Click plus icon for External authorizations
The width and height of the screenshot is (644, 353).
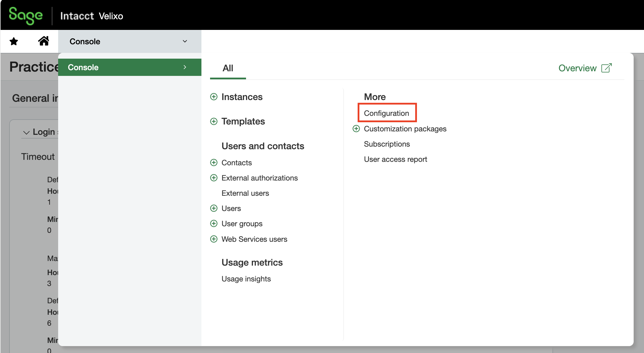click(214, 178)
